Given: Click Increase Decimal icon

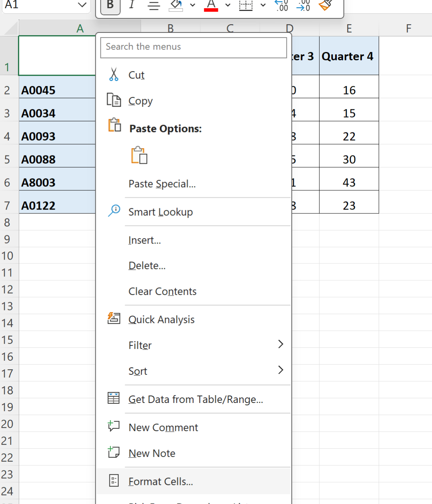Looking at the screenshot, I should point(281,5).
